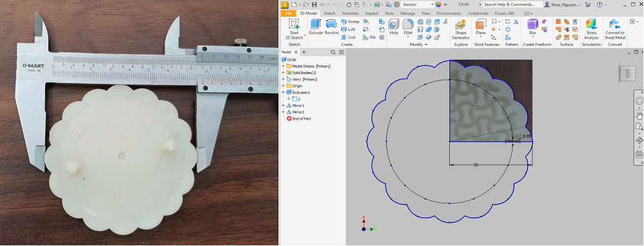Open the Shape Generator tool

[461, 29]
